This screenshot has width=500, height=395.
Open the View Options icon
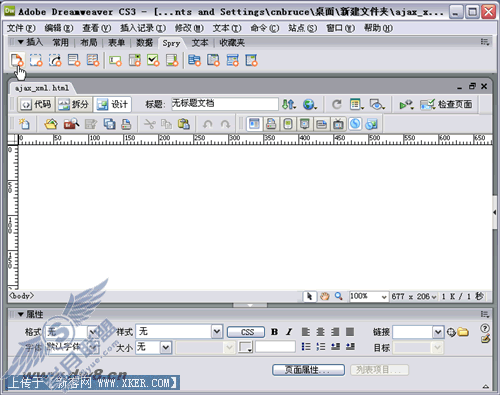tap(357, 104)
